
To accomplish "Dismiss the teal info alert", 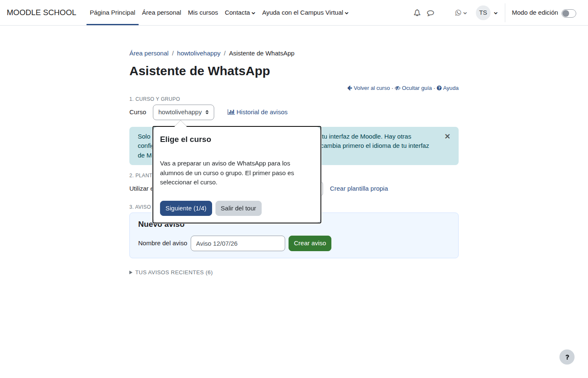I will 447,136.
